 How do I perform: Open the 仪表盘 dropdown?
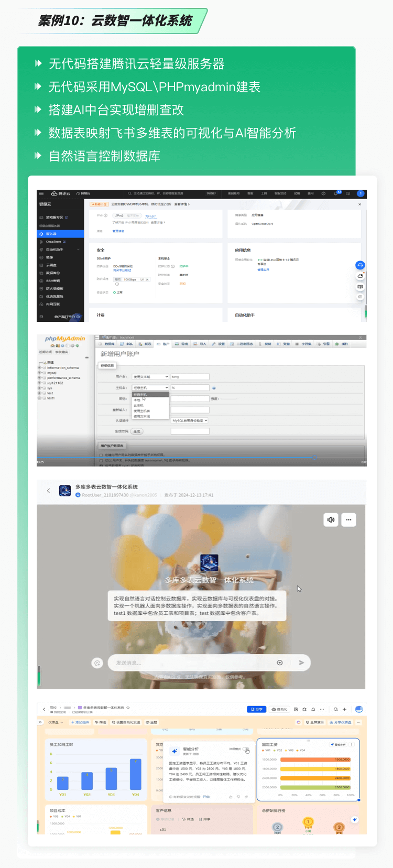pos(56,722)
